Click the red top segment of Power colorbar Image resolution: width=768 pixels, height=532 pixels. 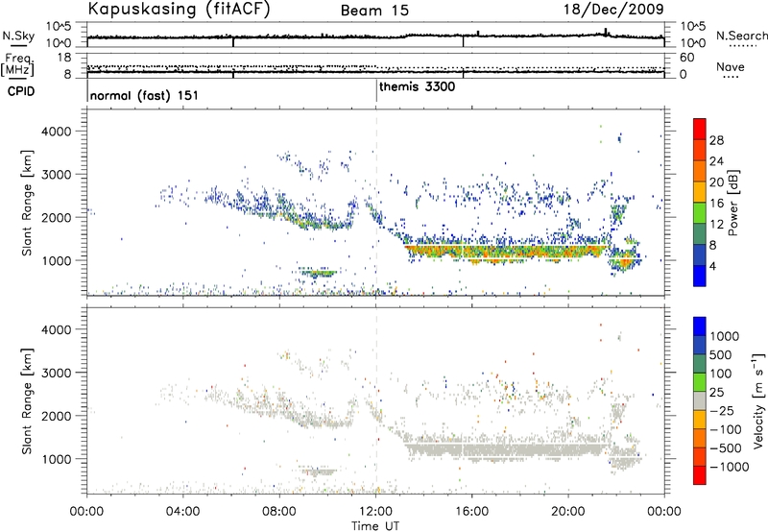[700, 129]
